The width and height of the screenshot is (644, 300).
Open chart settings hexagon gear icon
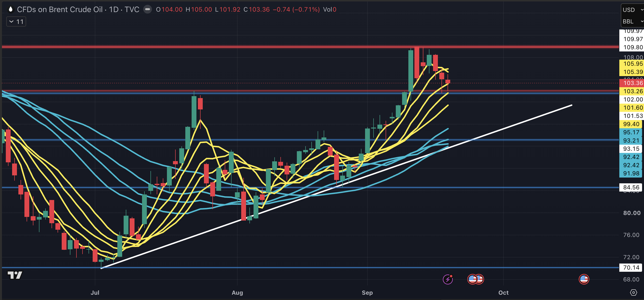click(633, 293)
